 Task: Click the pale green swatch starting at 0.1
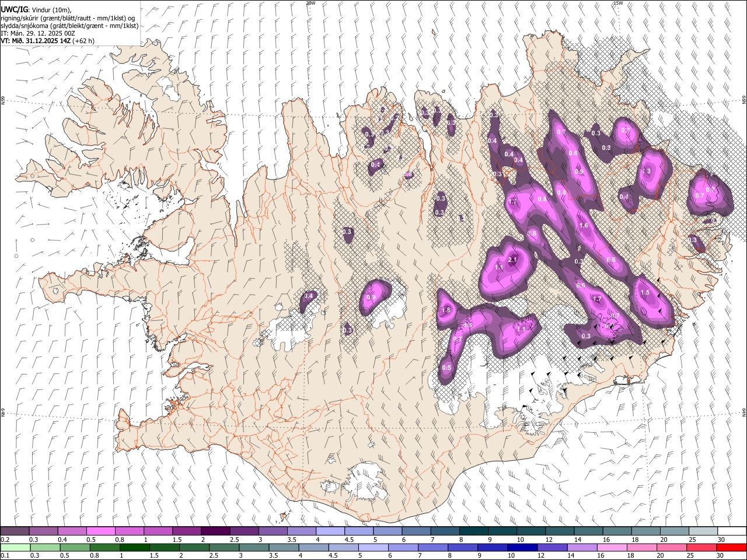point(15,547)
